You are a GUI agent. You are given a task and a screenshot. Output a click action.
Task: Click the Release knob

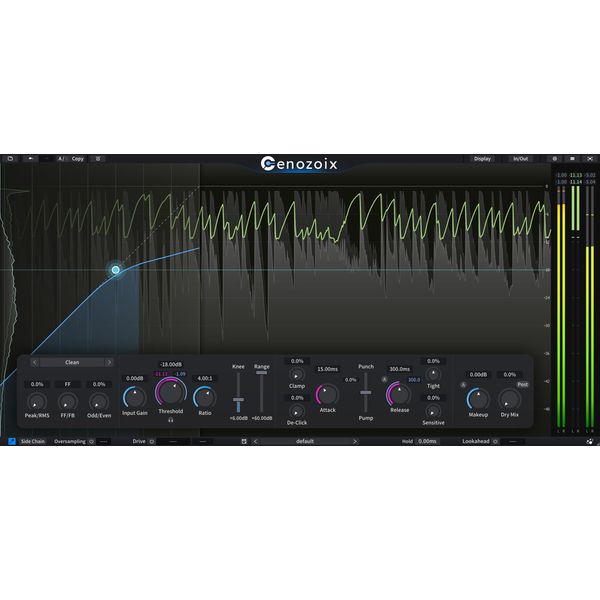coord(399,394)
